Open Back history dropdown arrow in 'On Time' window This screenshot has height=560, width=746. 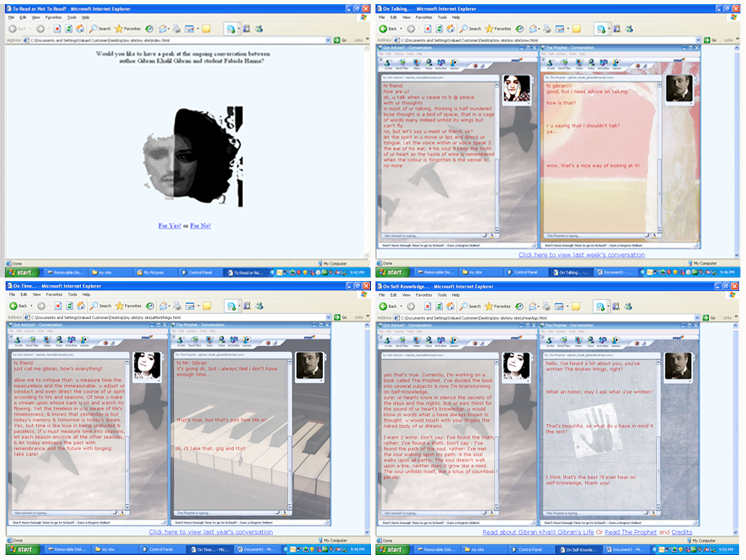(x=32, y=306)
